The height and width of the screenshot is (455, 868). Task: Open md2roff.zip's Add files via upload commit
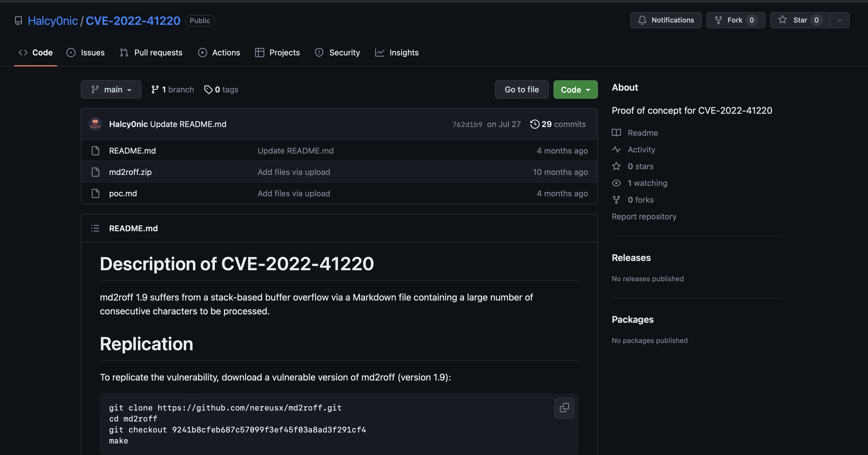(x=294, y=172)
